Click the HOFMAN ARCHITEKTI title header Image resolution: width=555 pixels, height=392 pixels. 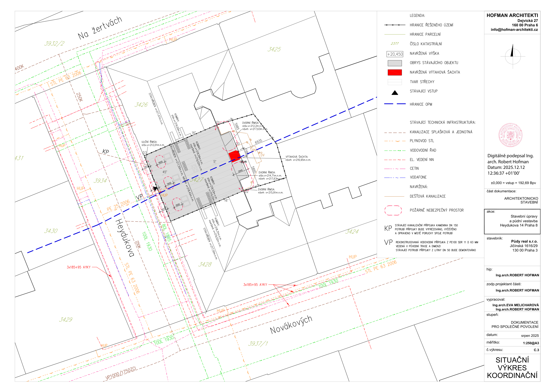point(512,15)
